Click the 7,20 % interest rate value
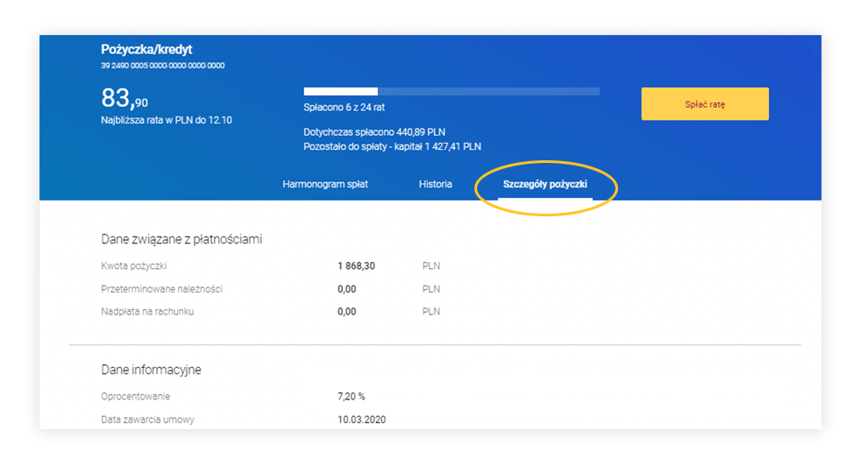The image size is (868, 473). (351, 397)
